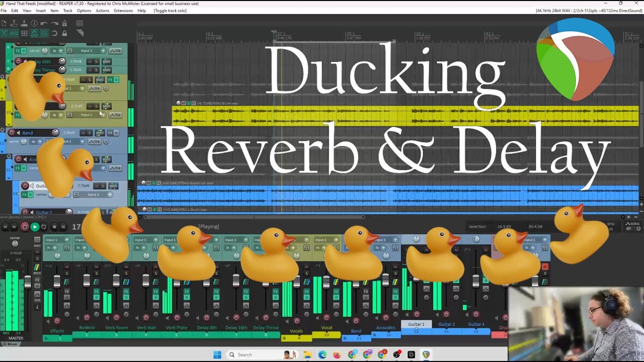The height and width of the screenshot is (362, 644).
Task: Click the Master pan center knob
Action: coord(15,244)
